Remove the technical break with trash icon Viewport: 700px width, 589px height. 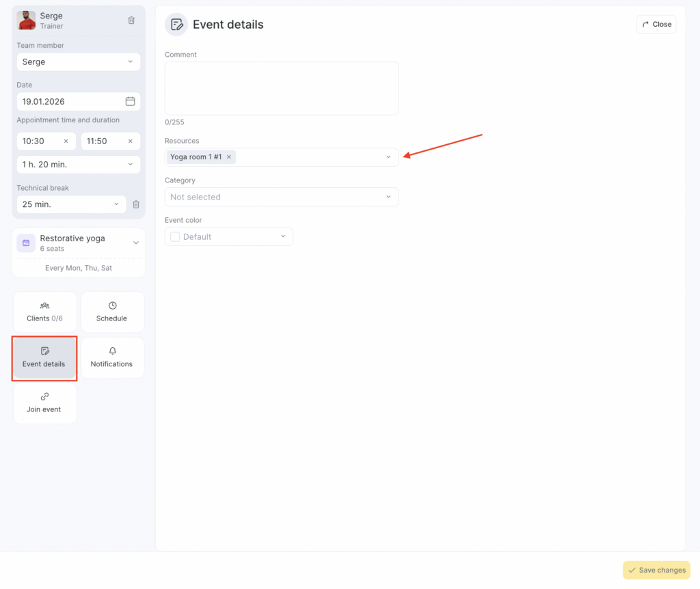[x=136, y=204]
